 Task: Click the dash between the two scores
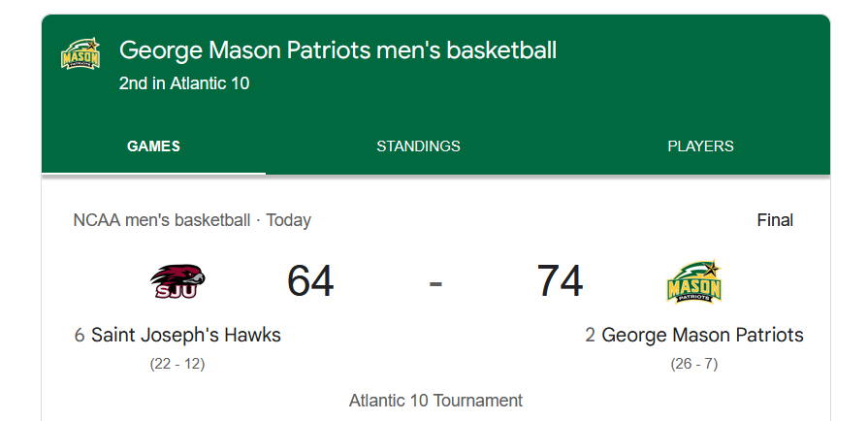coord(435,282)
